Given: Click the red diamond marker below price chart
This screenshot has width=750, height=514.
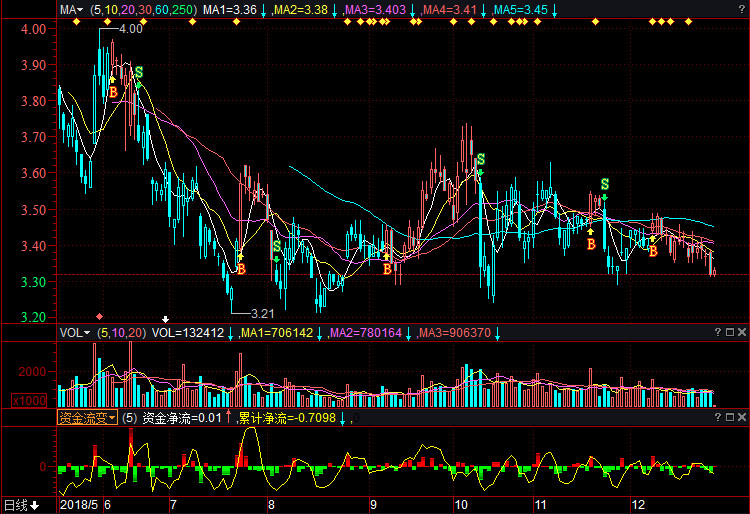Looking at the screenshot, I should (99, 316).
